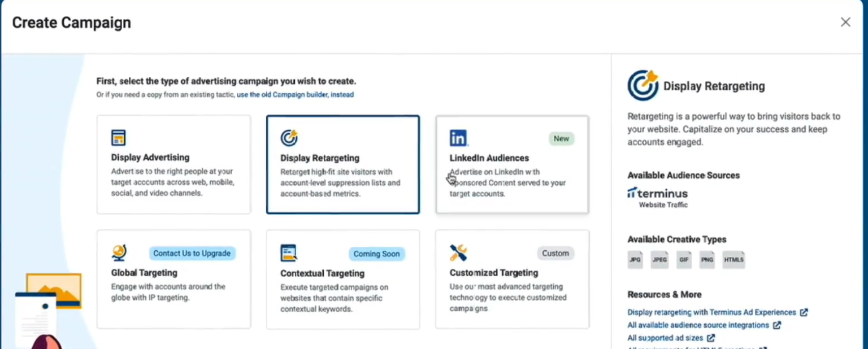Click the external link icon beside All supported ad sizes
The image size is (868, 349).
711,338
